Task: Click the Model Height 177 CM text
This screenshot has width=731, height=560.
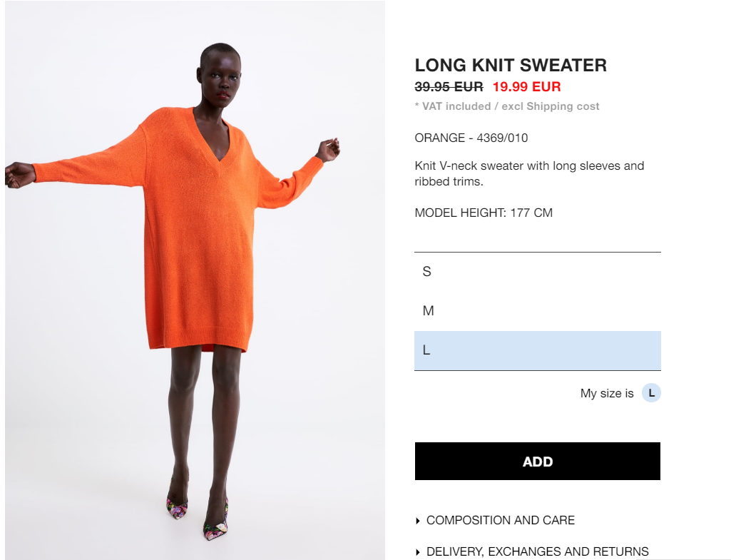Action: 484,213
